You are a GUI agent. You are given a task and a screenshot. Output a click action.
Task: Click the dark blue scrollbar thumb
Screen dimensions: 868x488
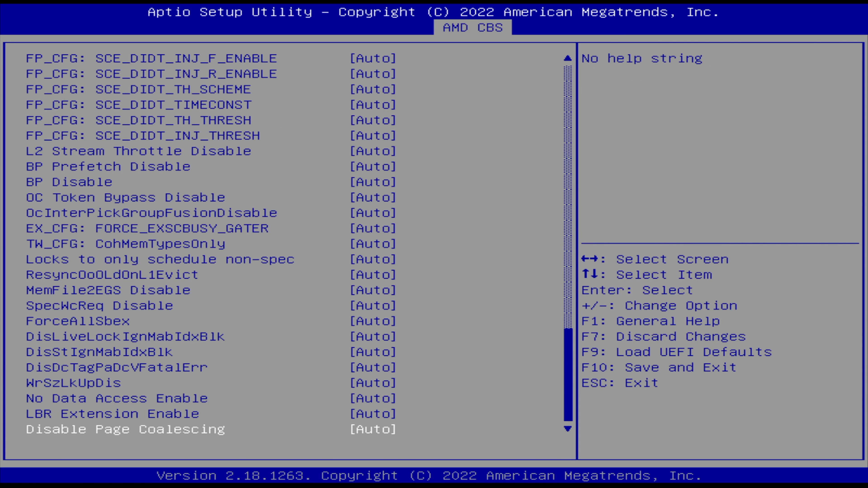pyautogui.click(x=568, y=375)
